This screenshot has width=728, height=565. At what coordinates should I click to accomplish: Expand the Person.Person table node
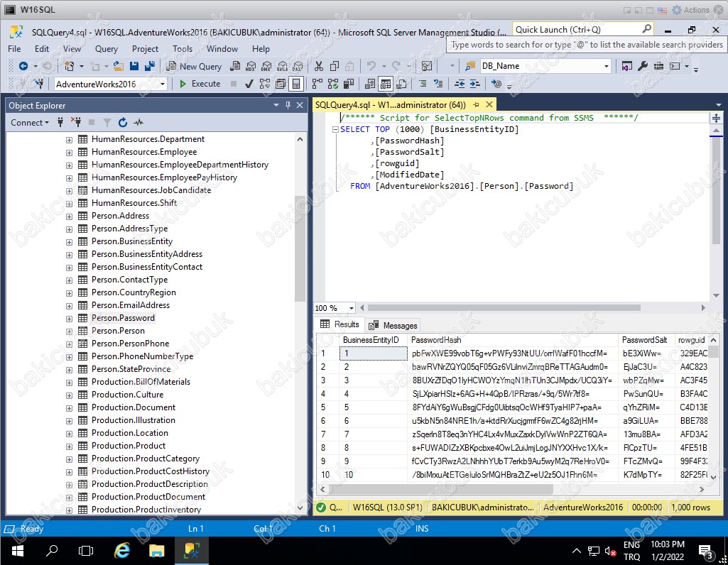[x=69, y=331]
